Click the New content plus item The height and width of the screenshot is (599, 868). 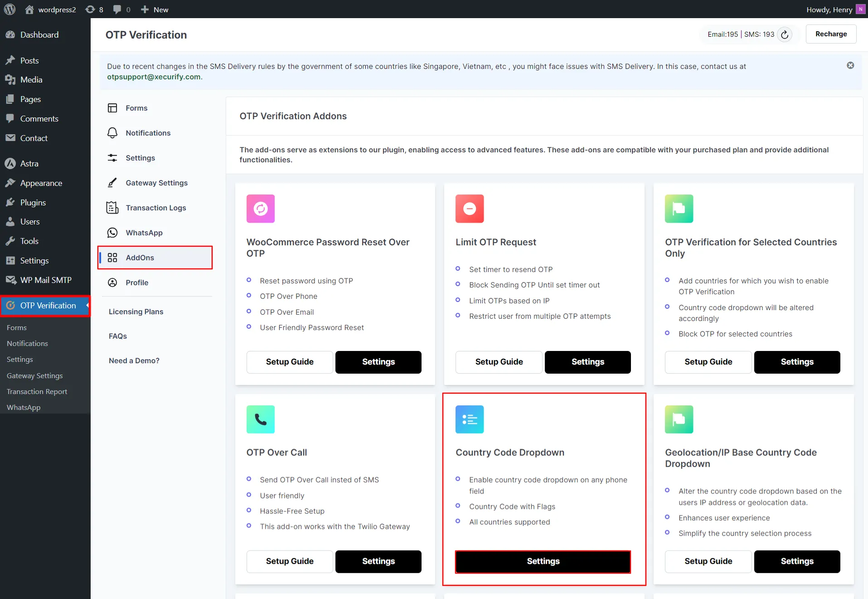[155, 9]
